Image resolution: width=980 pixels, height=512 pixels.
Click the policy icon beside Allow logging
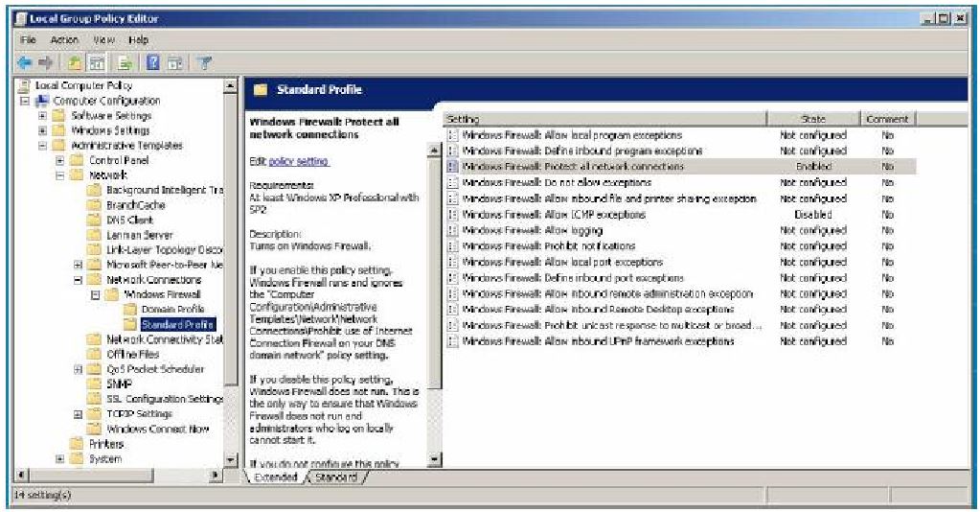(x=453, y=230)
